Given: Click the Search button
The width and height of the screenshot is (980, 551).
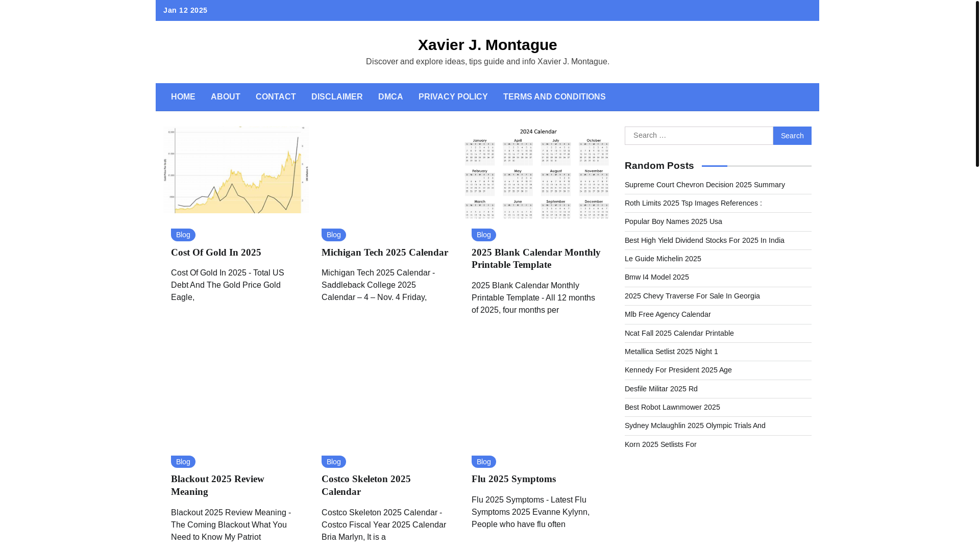Looking at the screenshot, I should 792,136.
